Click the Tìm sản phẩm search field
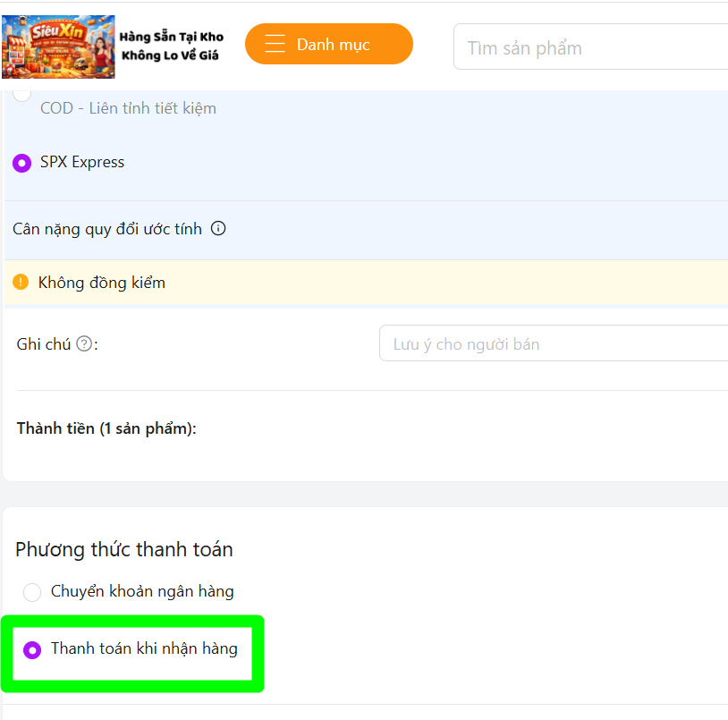Viewport: 728px width, 720px height. 590,47
